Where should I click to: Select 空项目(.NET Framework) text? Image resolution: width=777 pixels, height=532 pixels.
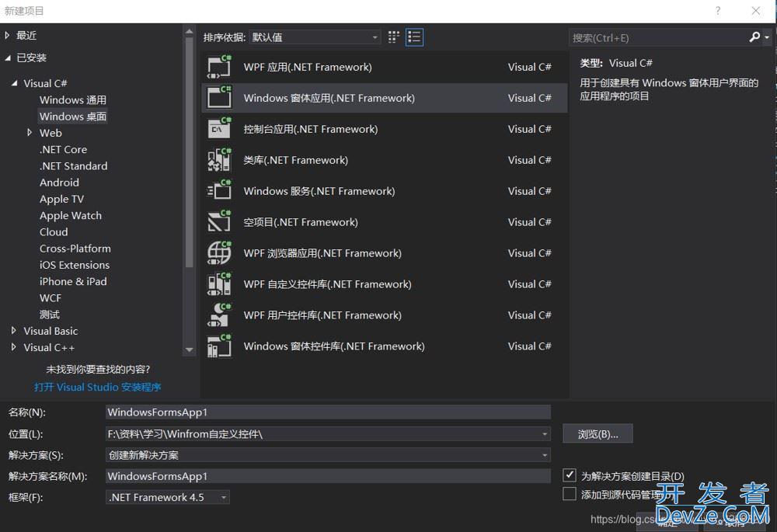coord(301,222)
